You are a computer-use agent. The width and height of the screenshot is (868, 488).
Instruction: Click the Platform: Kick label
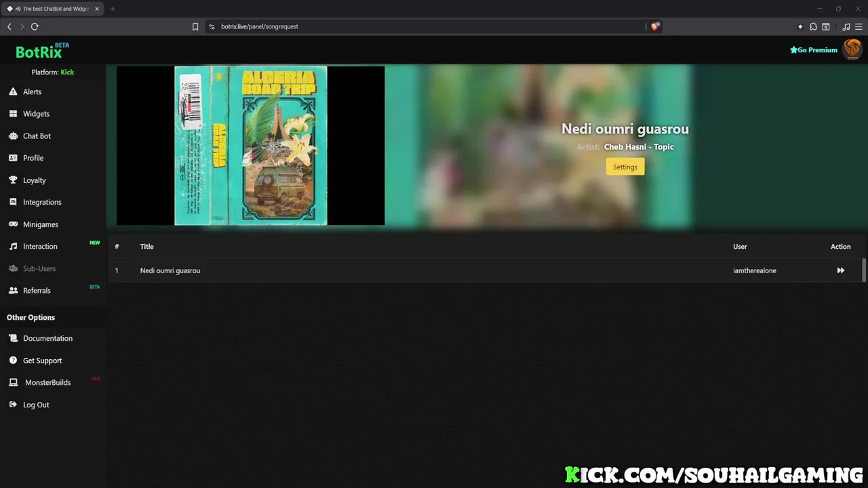[53, 72]
